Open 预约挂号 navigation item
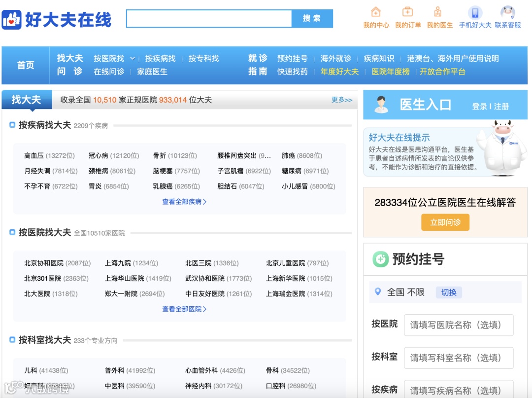532x398 pixels. click(293, 58)
